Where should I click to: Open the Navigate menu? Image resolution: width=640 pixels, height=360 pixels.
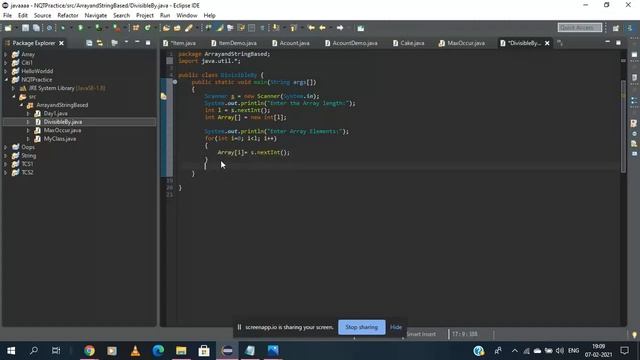point(96,15)
